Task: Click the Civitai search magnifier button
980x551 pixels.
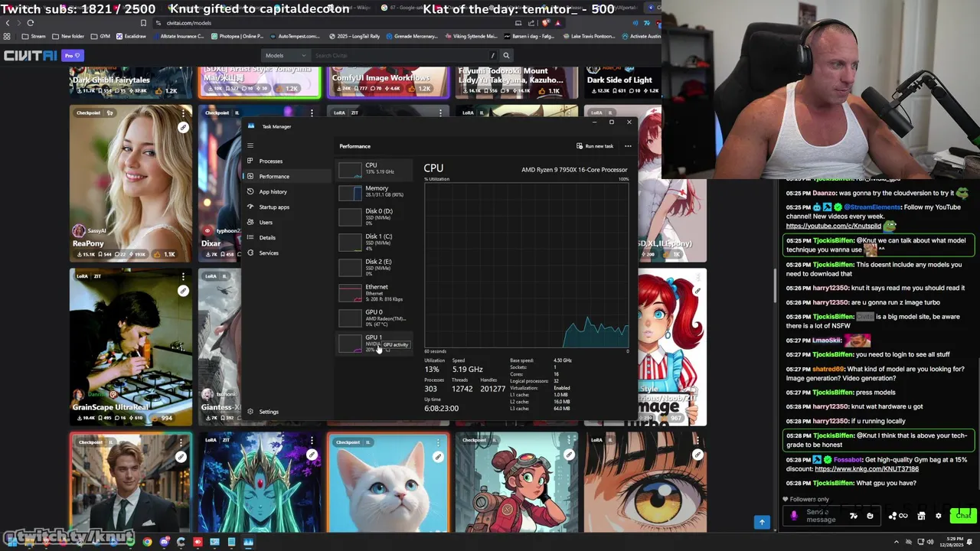Action: coord(506,55)
